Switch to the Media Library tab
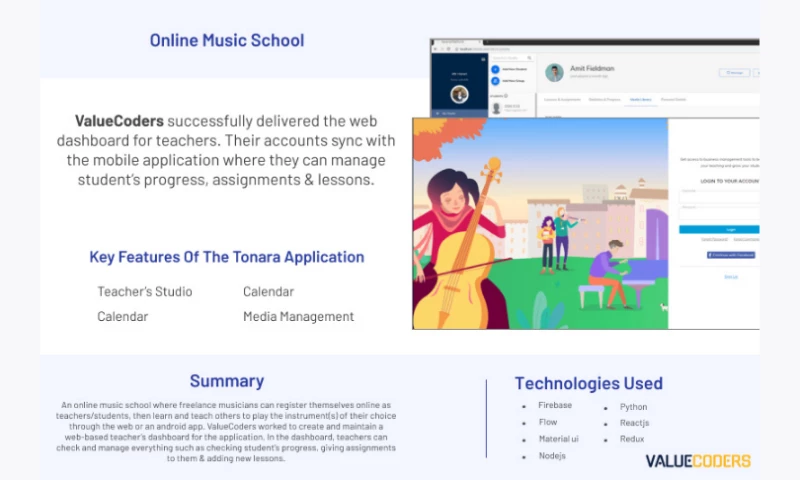Viewport: 800px width, 480px height. tap(641, 99)
